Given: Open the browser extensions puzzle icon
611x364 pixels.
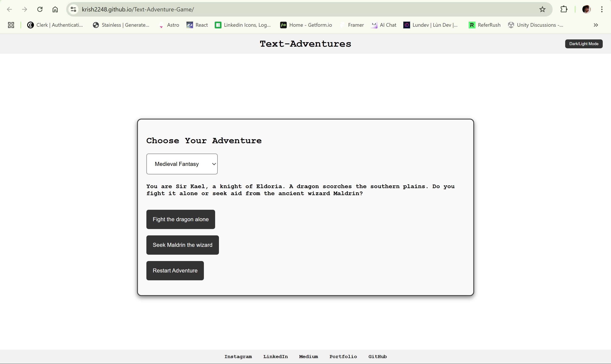Looking at the screenshot, I should (x=564, y=9).
